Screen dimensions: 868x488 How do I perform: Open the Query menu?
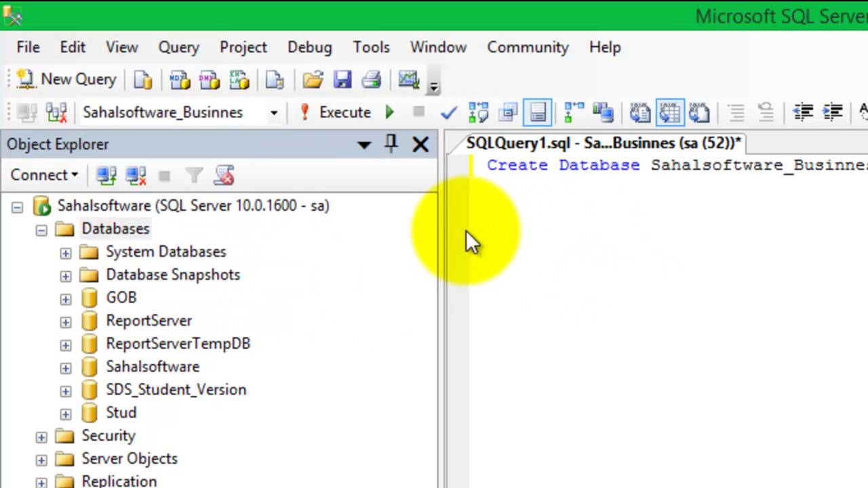click(x=179, y=47)
